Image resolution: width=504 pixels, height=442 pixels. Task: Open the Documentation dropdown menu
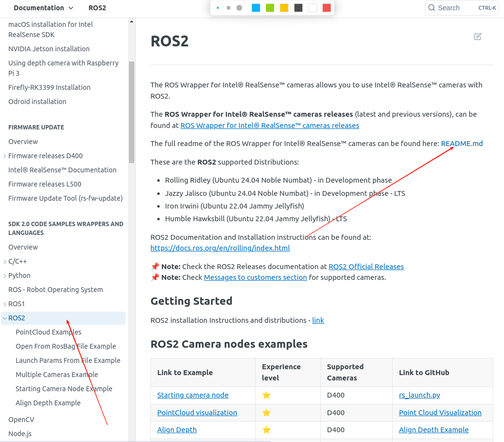click(43, 8)
